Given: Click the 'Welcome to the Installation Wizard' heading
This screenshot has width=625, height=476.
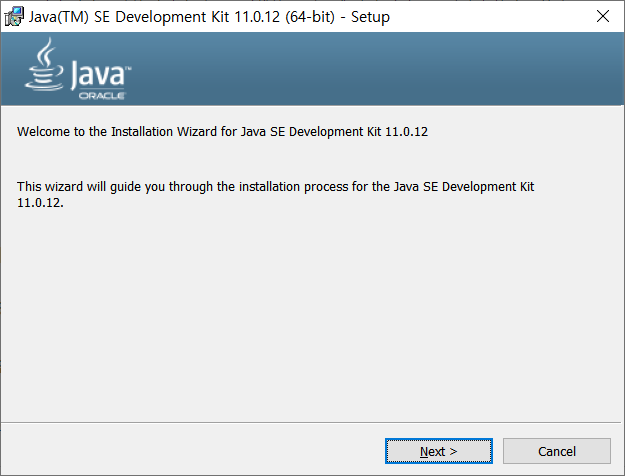Looking at the screenshot, I should [x=222, y=132].
